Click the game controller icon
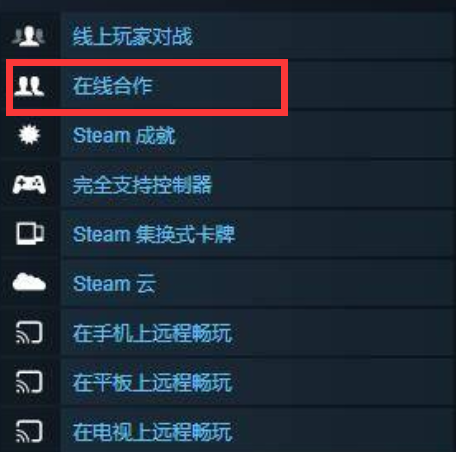The width and height of the screenshot is (456, 452). pos(29,184)
